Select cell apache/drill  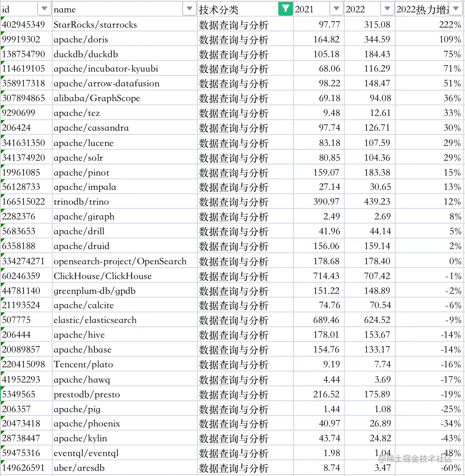pos(124,232)
